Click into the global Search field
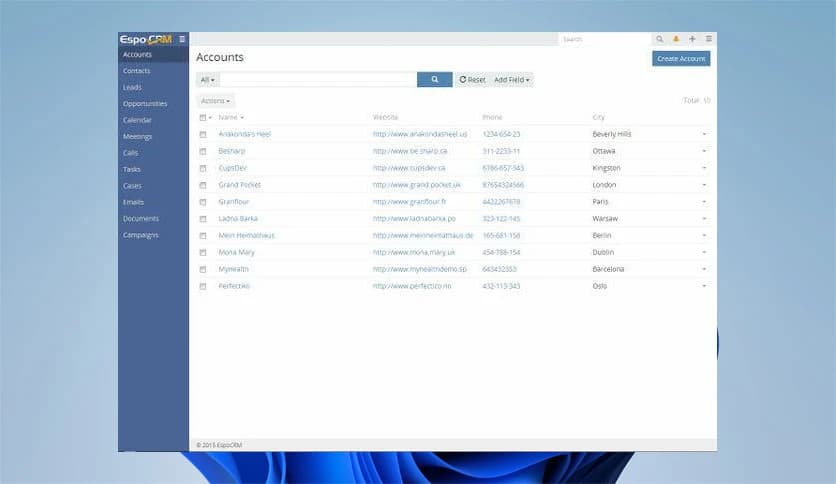 pos(604,39)
